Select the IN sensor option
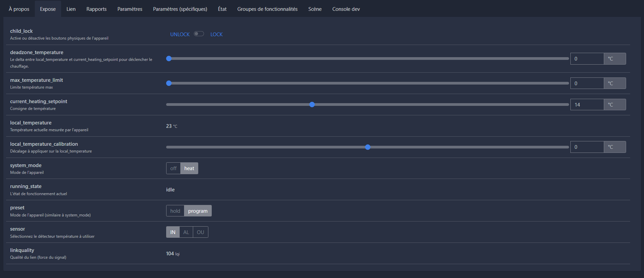Viewport: 644px width, 278px height. (173, 232)
